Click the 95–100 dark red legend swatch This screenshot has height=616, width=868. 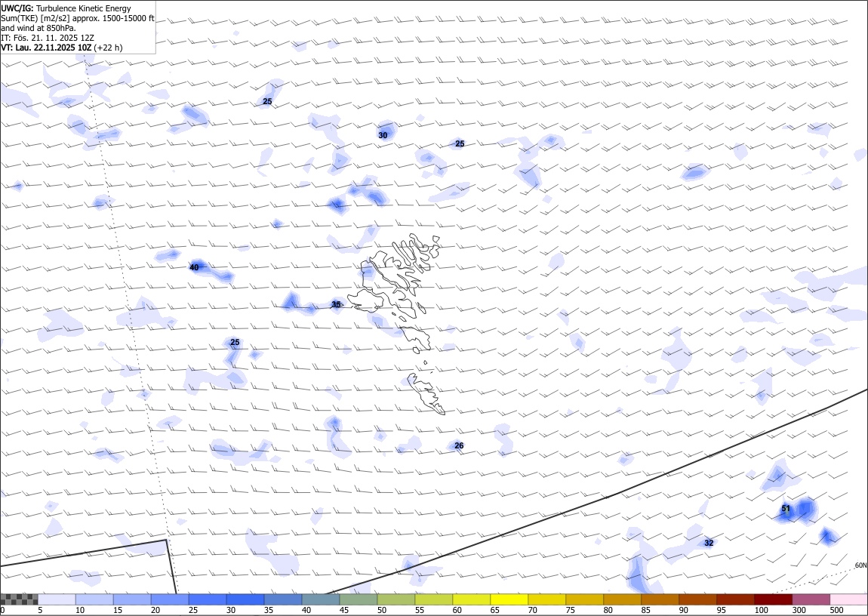point(734,599)
